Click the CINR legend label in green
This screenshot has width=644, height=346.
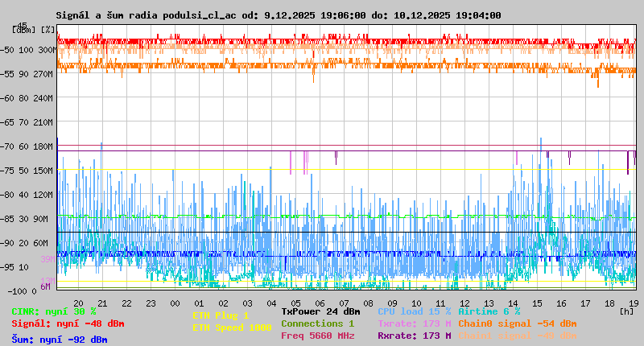tap(53, 311)
